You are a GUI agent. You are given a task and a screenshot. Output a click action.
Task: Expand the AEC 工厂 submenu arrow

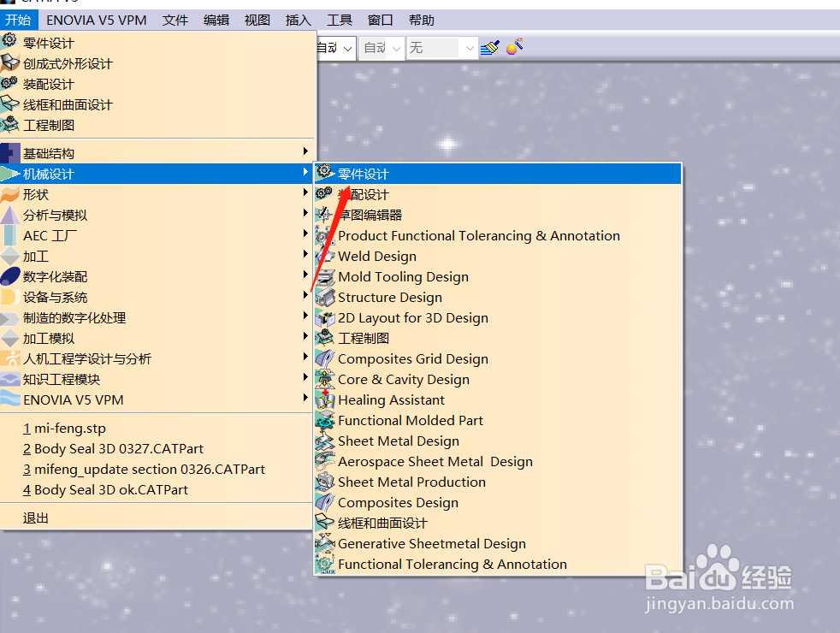click(x=305, y=233)
